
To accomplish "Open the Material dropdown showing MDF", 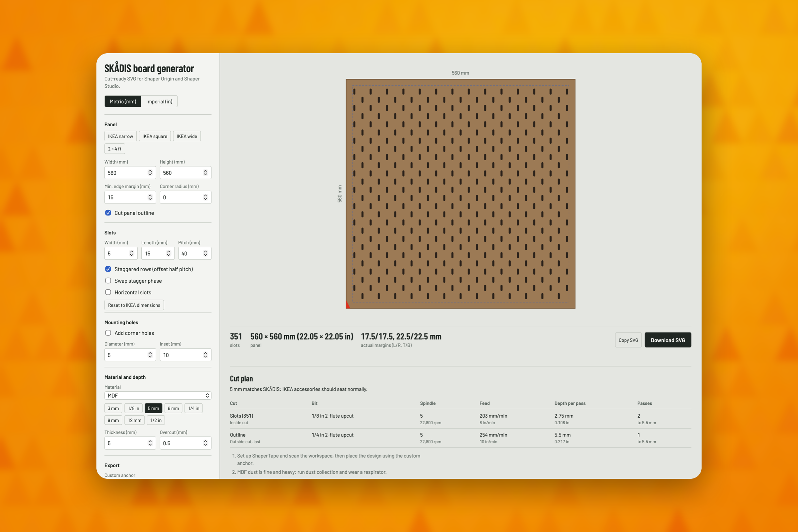I will [158, 396].
